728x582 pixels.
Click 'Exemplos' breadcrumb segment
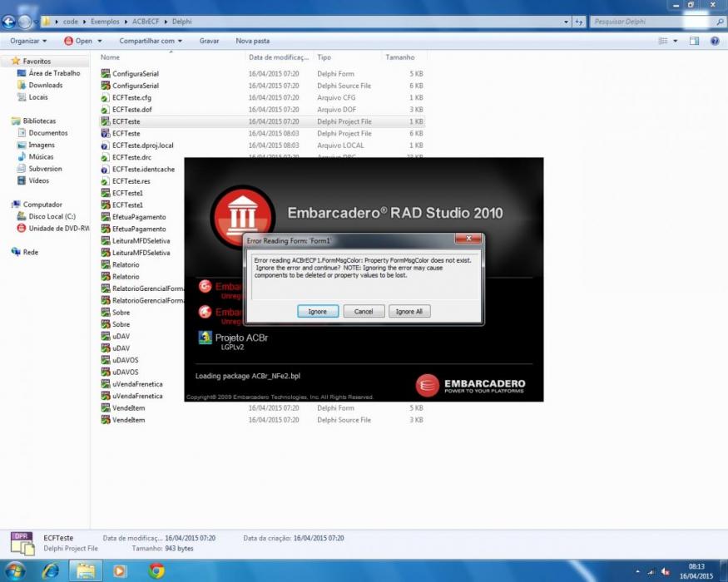click(x=105, y=22)
